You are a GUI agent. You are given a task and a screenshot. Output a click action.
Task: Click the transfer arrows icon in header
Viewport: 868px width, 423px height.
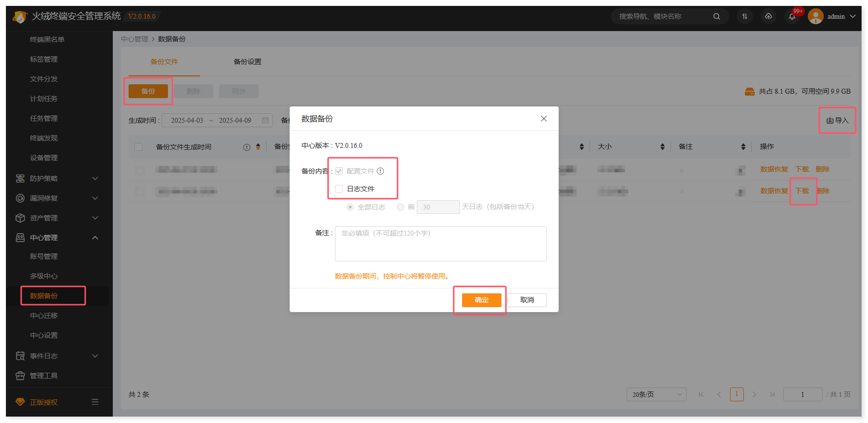point(745,17)
